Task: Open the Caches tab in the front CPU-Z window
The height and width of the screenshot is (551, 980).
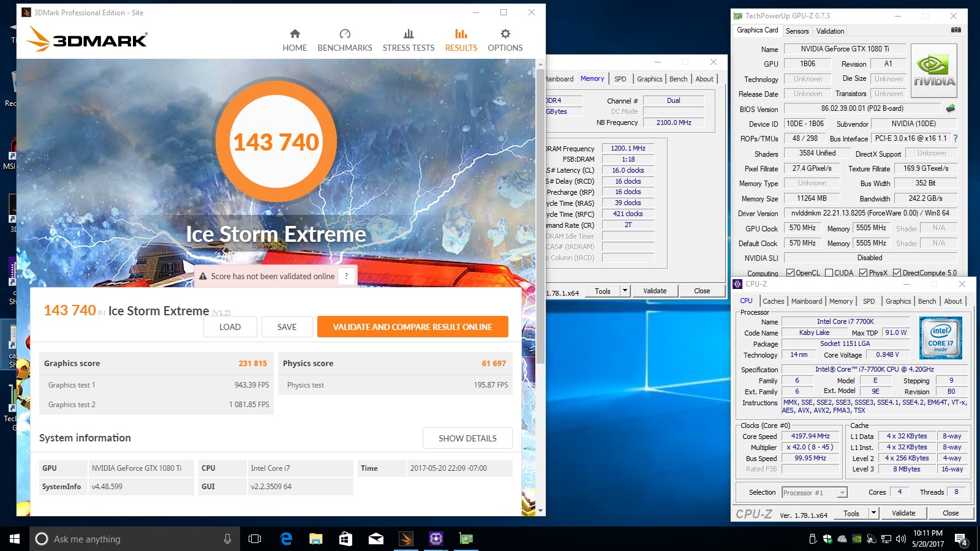Action: pyautogui.click(x=773, y=301)
